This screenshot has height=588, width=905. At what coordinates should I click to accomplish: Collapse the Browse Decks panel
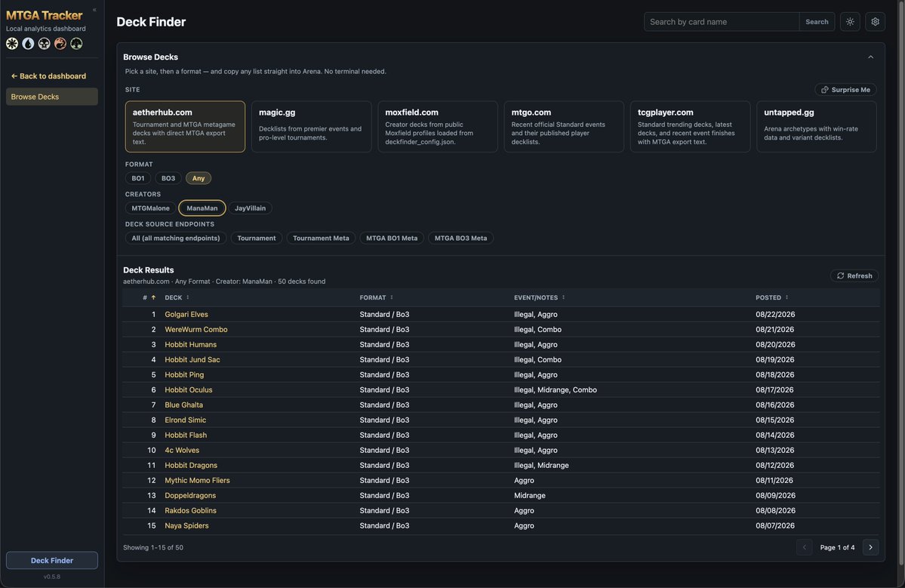click(870, 57)
